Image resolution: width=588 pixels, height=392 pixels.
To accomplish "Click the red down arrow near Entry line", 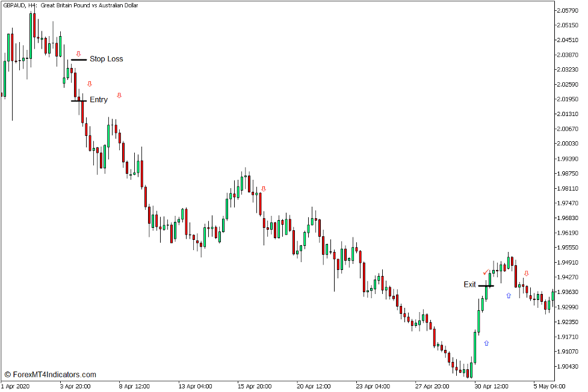I will click(89, 83).
